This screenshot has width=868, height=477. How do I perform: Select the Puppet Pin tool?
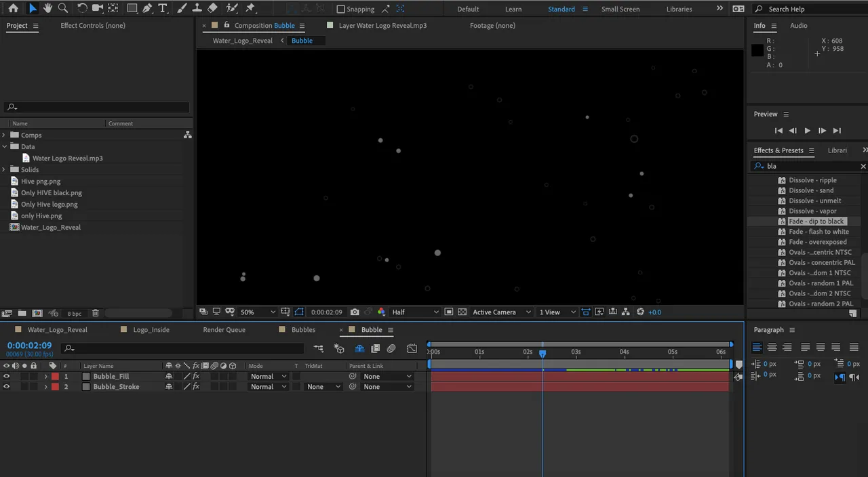click(x=250, y=8)
